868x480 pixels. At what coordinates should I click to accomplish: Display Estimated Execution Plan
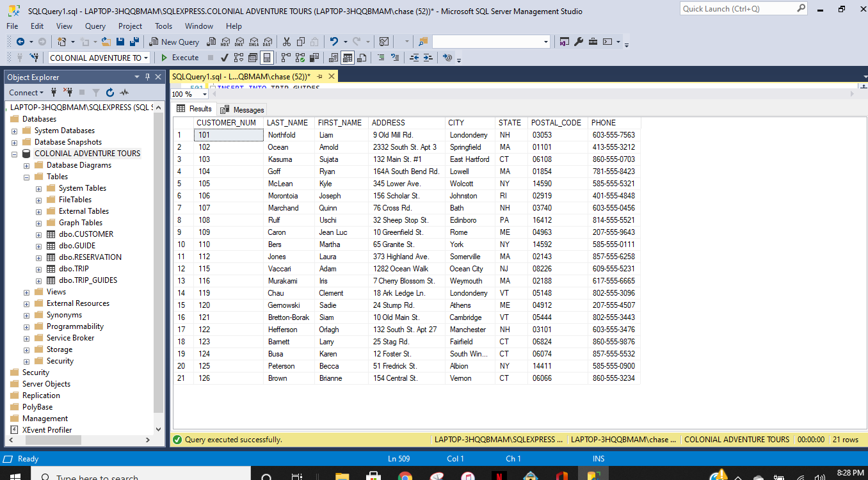coord(237,58)
